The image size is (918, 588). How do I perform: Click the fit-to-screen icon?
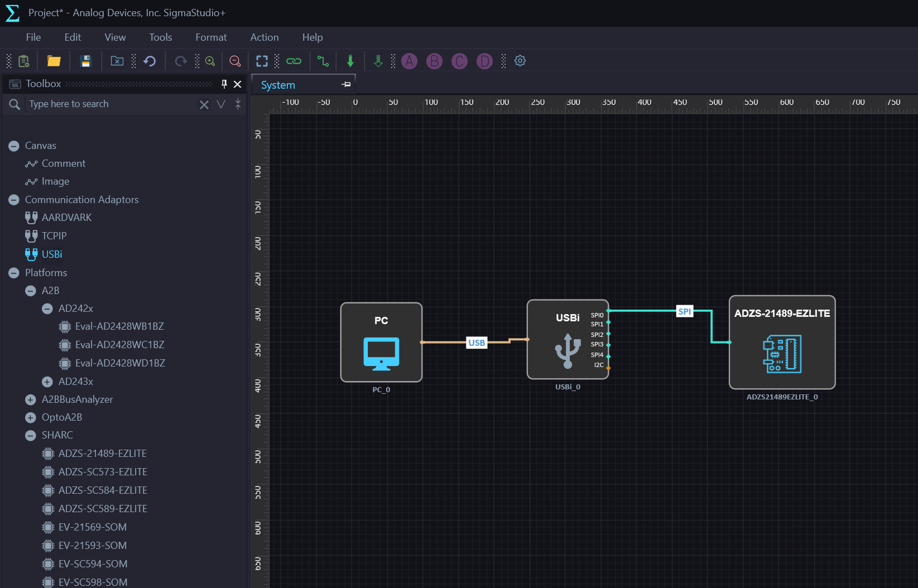262,61
